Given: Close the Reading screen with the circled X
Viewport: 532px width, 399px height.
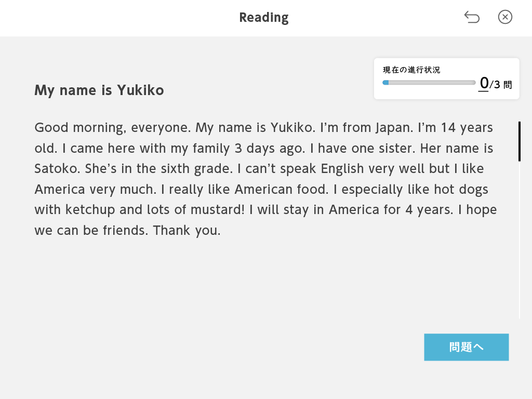Looking at the screenshot, I should (x=505, y=17).
